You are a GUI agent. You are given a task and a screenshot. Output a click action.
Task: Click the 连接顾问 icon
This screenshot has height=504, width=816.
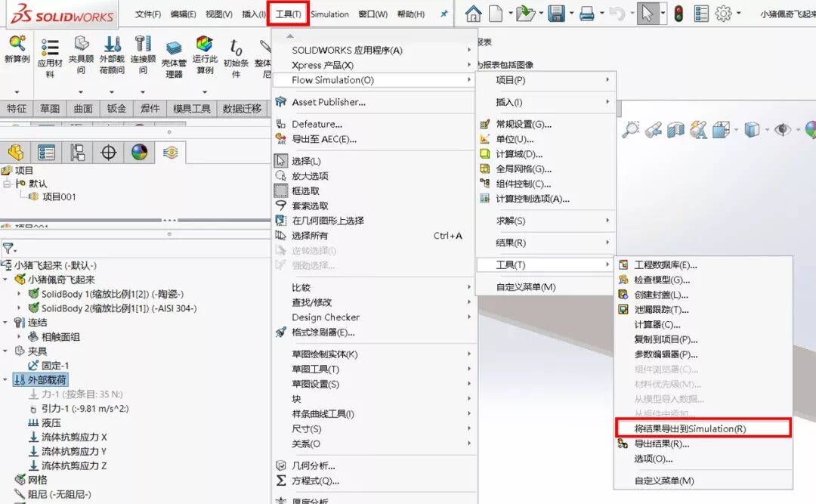tap(143, 54)
